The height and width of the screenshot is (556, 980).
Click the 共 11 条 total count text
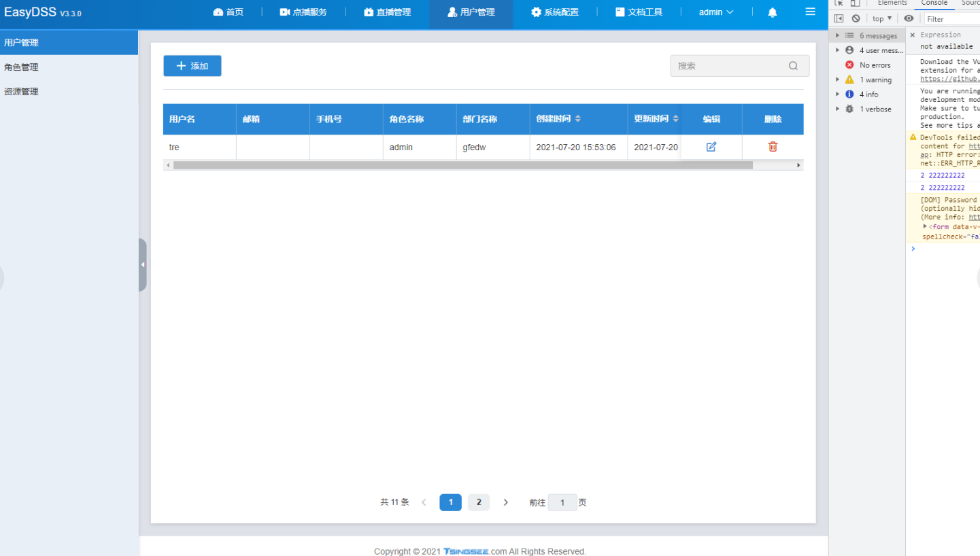pos(394,502)
